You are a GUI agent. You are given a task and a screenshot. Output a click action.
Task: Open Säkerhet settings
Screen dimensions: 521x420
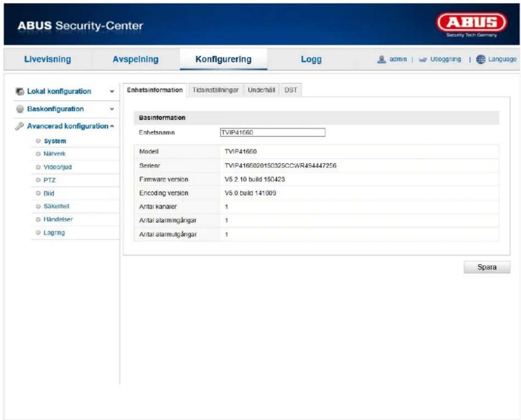click(56, 206)
